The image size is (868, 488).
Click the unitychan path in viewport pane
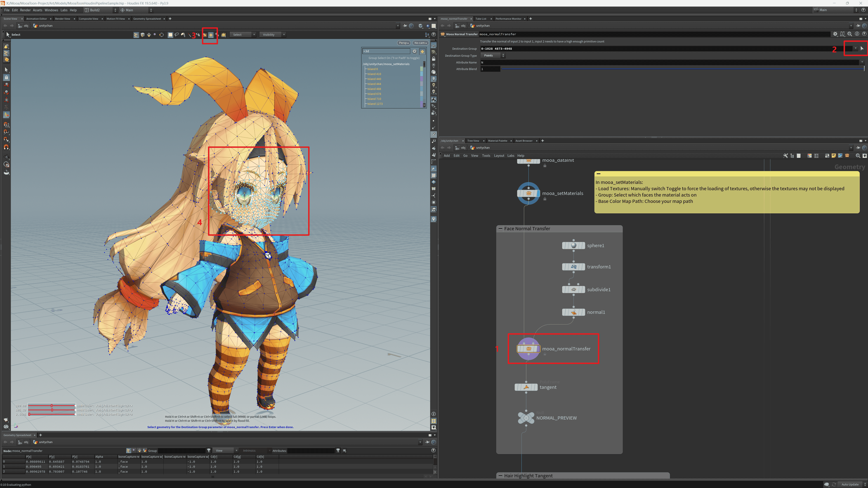(x=46, y=26)
